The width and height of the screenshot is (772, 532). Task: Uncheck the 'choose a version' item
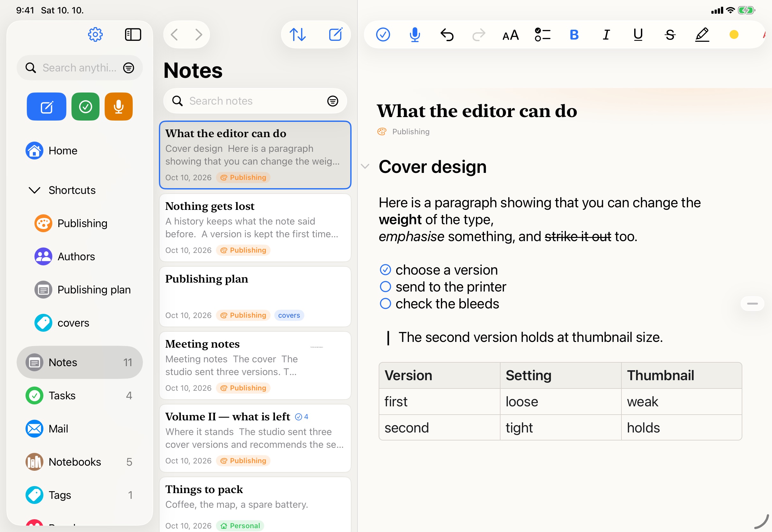[x=385, y=270]
